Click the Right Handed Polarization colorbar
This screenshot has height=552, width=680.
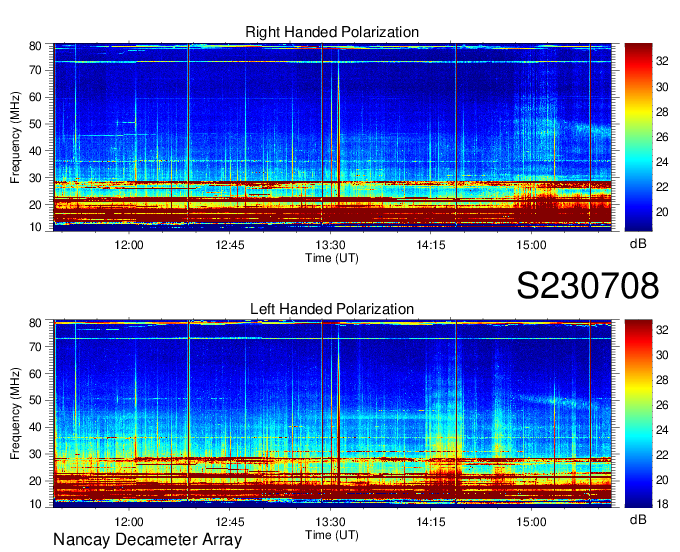pos(638,137)
